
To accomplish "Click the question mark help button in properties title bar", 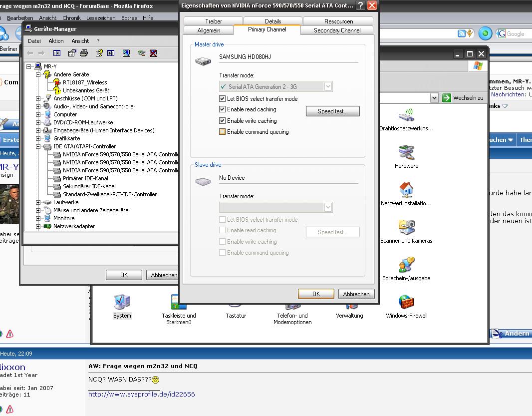I will tap(361, 5).
